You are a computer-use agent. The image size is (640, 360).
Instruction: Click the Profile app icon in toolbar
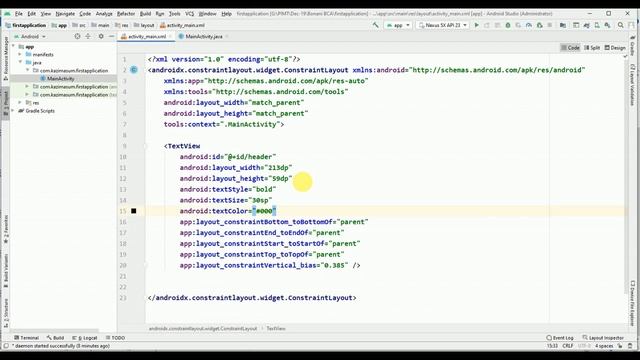529,25
